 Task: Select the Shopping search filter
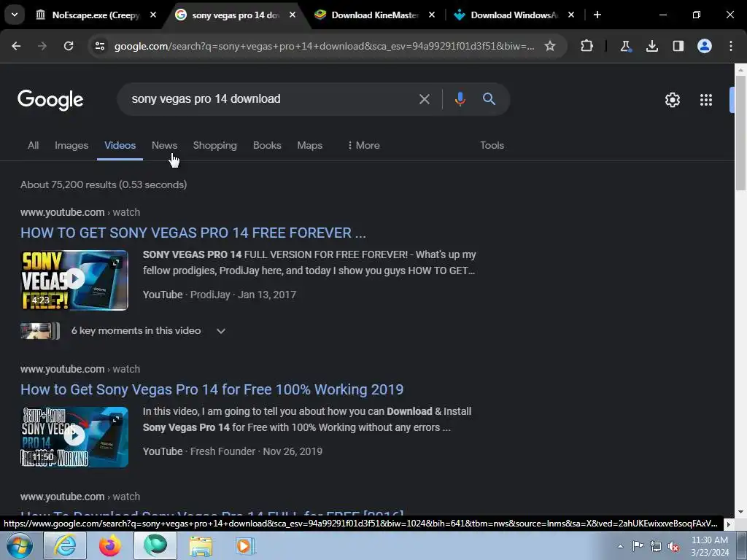pos(215,145)
